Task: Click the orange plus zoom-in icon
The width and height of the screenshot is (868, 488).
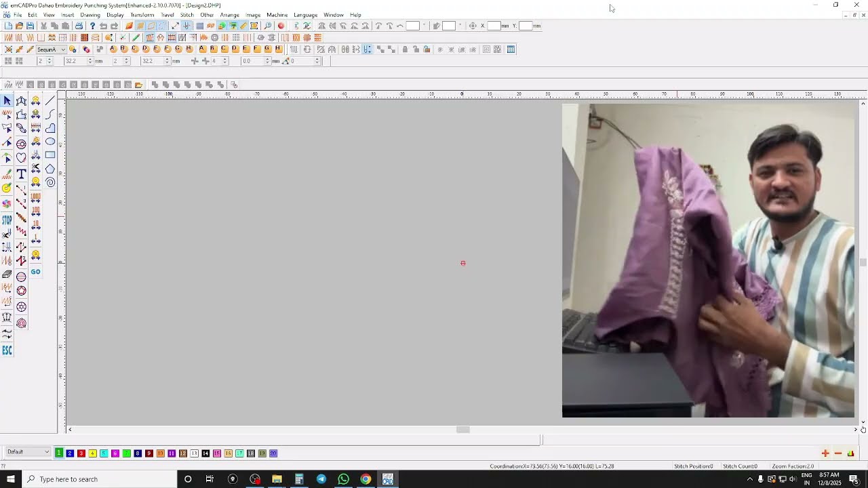Action: [x=825, y=453]
